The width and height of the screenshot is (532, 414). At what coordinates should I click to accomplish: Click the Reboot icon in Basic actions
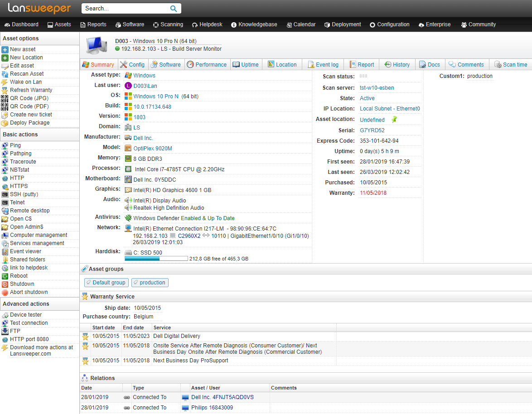[5, 276]
